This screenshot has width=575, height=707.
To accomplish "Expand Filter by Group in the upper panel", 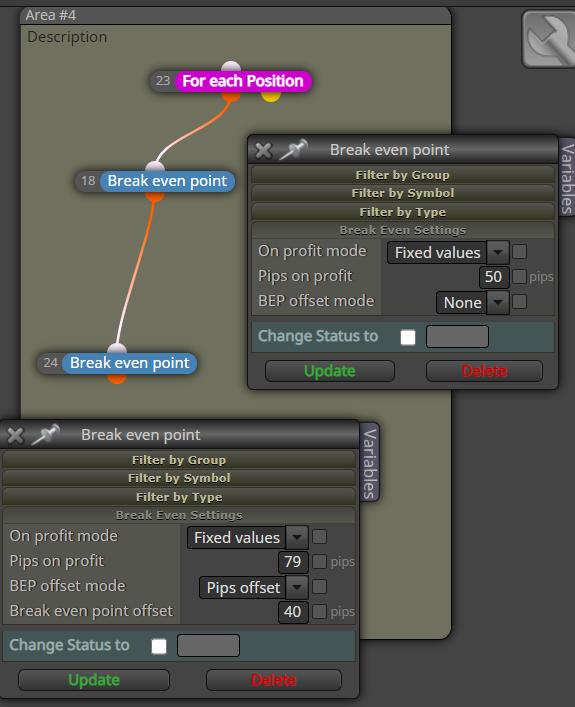I will click(403, 174).
